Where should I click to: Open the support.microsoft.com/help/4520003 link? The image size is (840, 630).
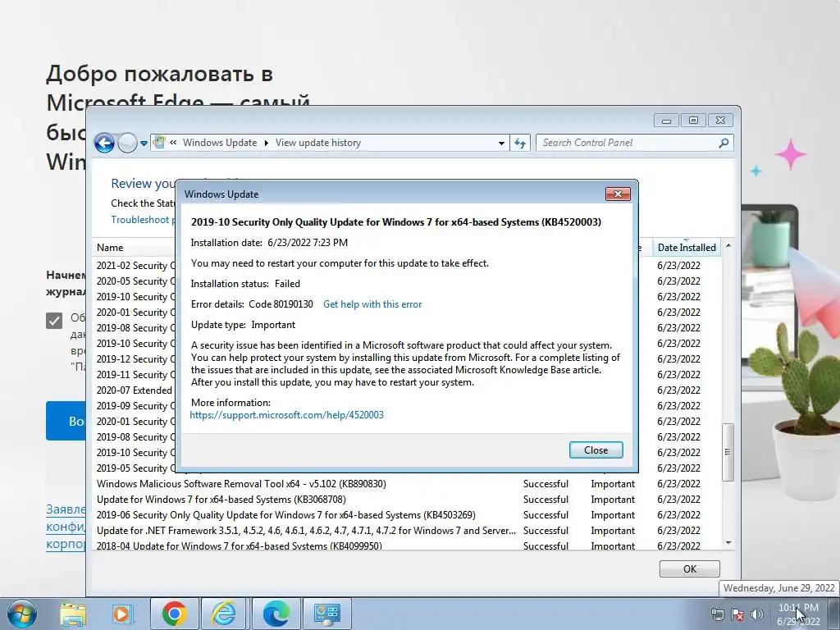286,414
